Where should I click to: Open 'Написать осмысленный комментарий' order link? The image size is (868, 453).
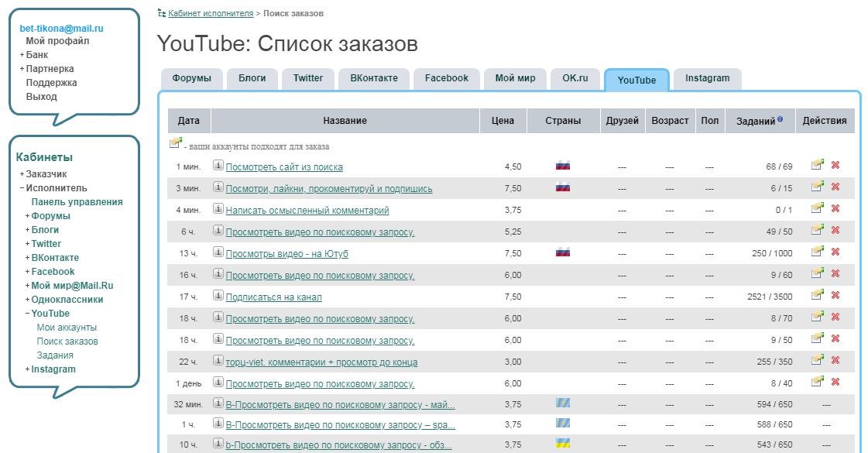tap(307, 210)
